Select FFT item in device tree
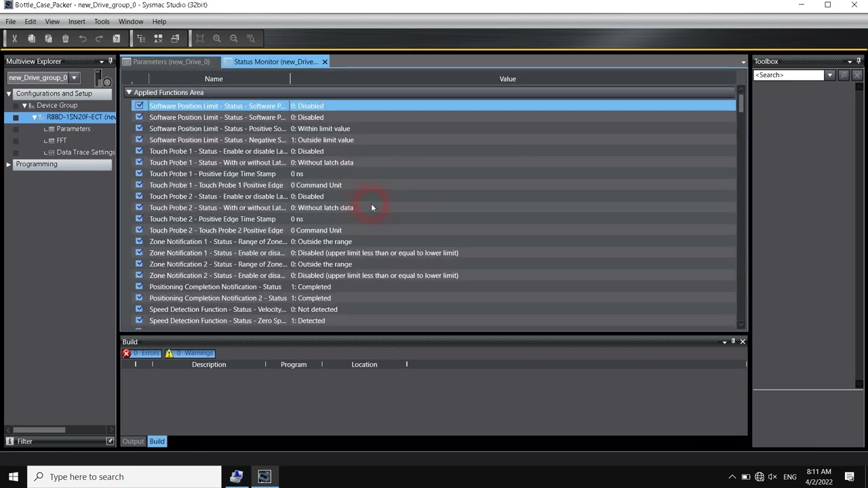The width and height of the screenshot is (868, 488). [62, 140]
